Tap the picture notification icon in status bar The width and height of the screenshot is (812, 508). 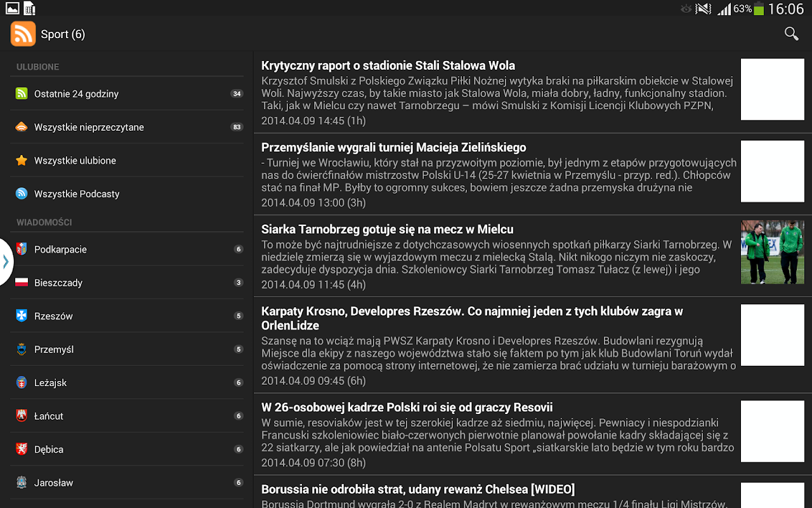(12, 9)
